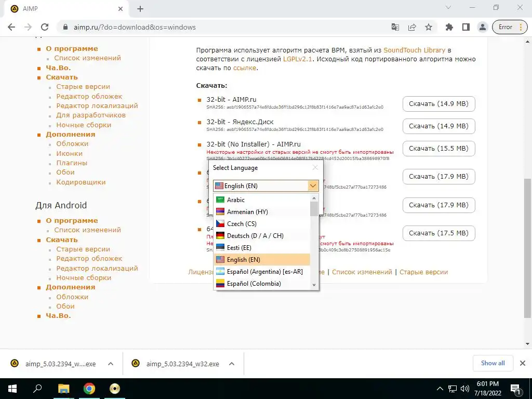Open the network tray icon
532x399 pixels.
tap(453, 389)
